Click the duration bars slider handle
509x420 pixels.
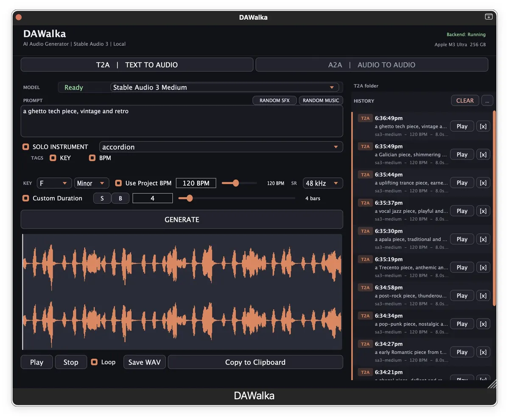(x=190, y=198)
